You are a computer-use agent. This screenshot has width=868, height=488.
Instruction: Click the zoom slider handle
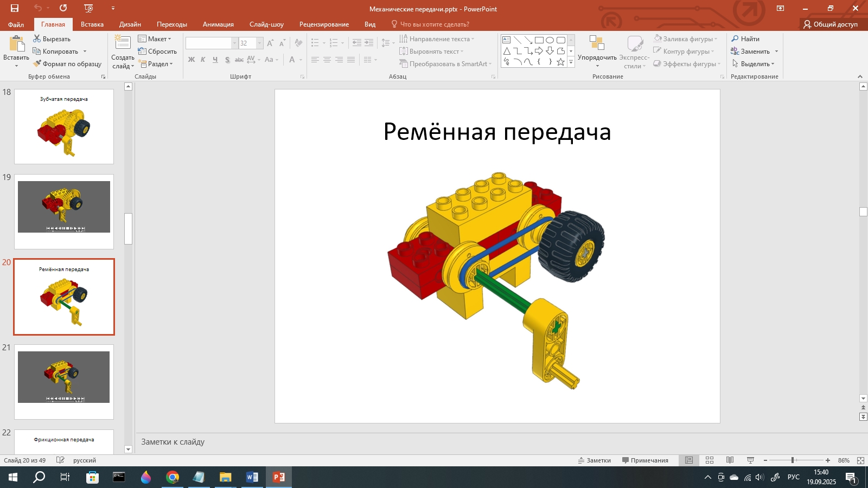coord(793,460)
